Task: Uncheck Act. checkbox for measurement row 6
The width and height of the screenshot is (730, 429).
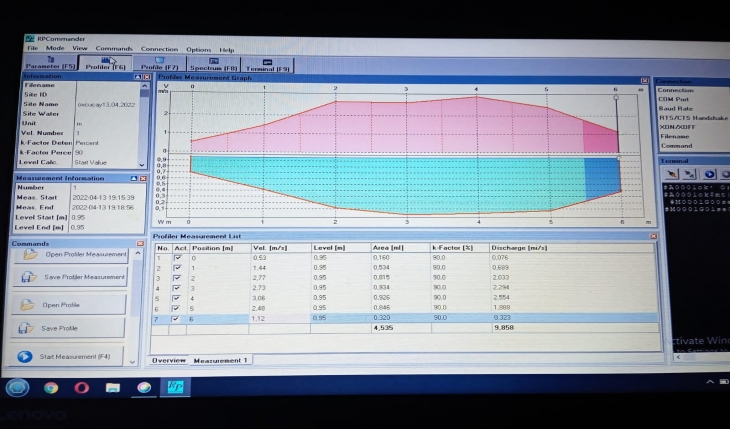Action: pos(176,308)
